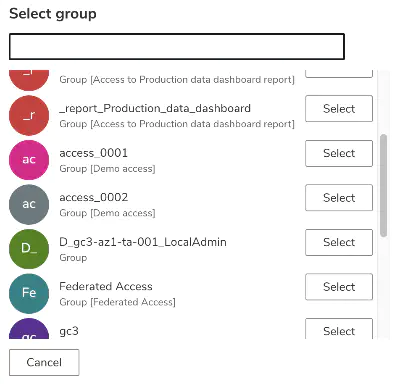Select the access_0002 group

(339, 198)
